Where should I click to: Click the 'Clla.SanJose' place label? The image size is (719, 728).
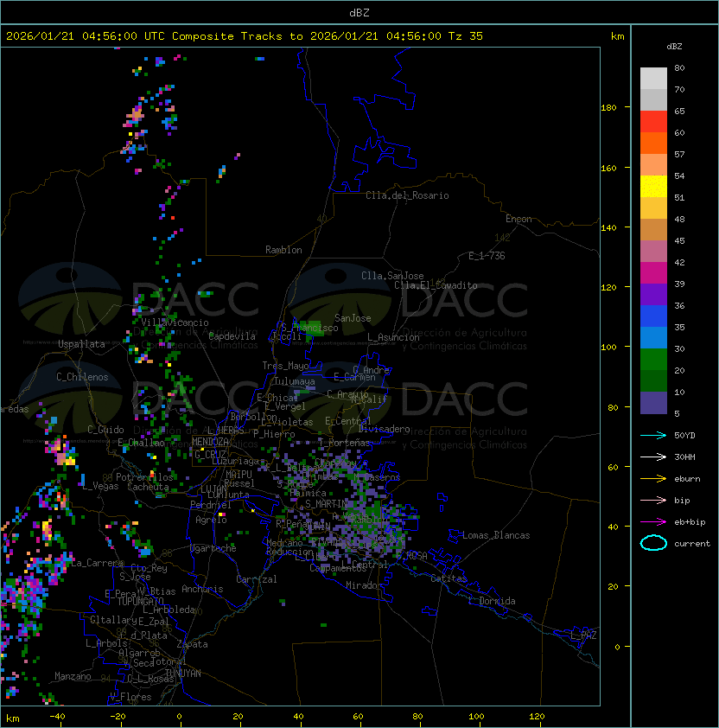(392, 276)
